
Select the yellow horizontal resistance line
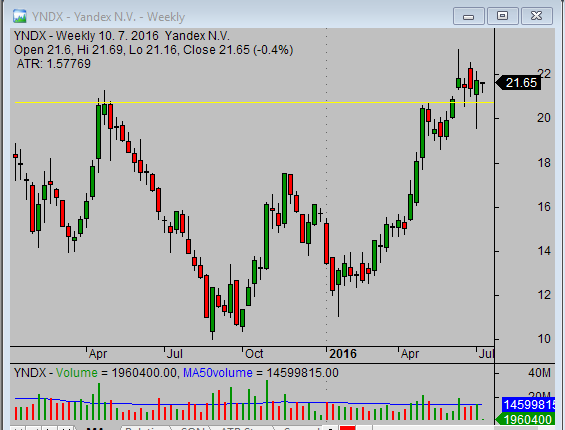[x=254, y=103]
